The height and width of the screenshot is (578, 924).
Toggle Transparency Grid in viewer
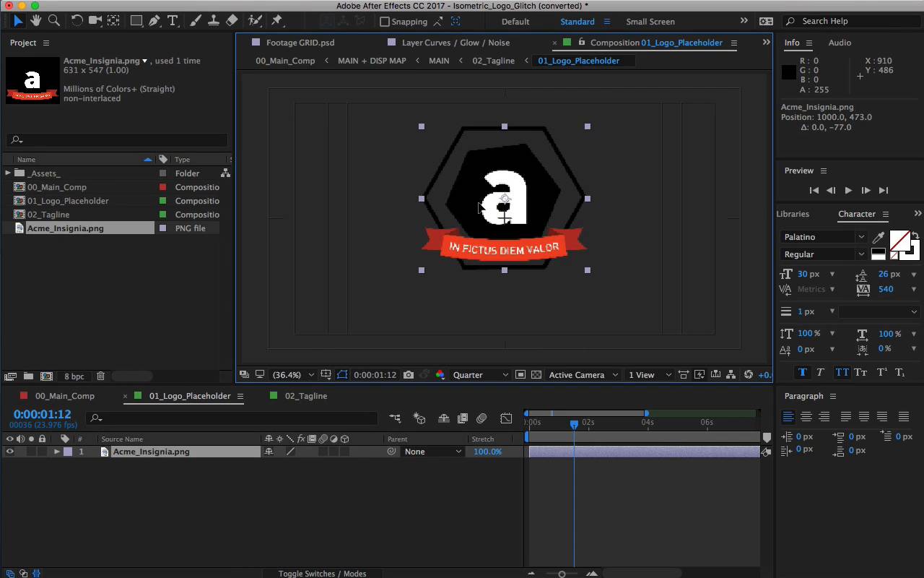[536, 375]
